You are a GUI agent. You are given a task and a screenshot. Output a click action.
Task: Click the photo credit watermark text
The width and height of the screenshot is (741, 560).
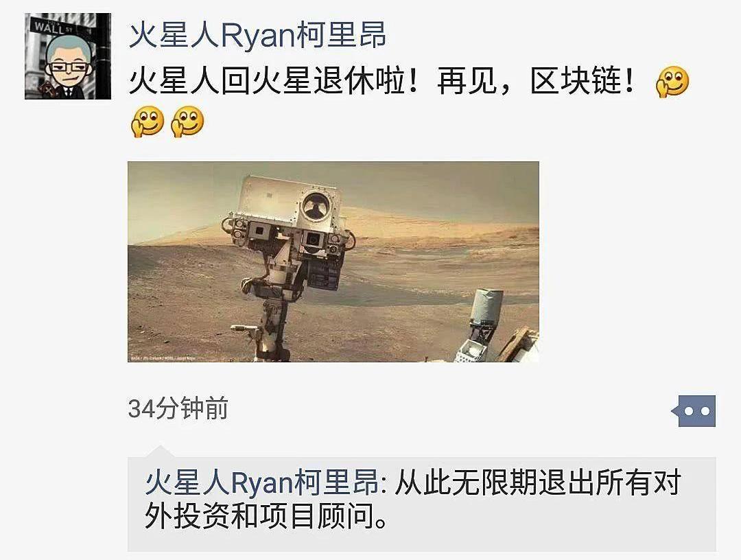(x=163, y=358)
